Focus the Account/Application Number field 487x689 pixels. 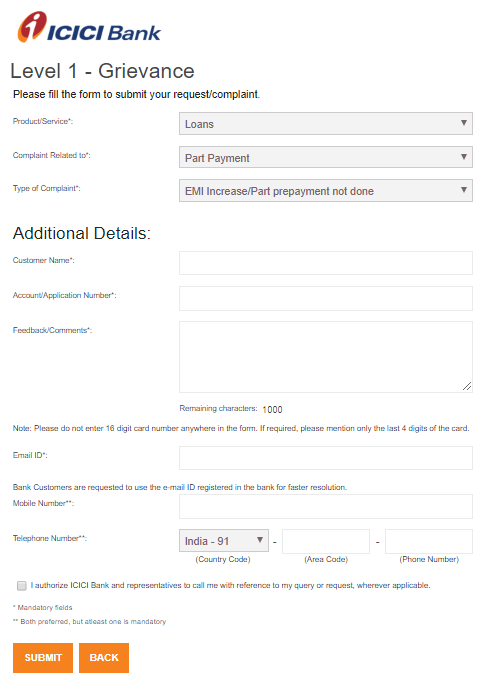coord(326,298)
